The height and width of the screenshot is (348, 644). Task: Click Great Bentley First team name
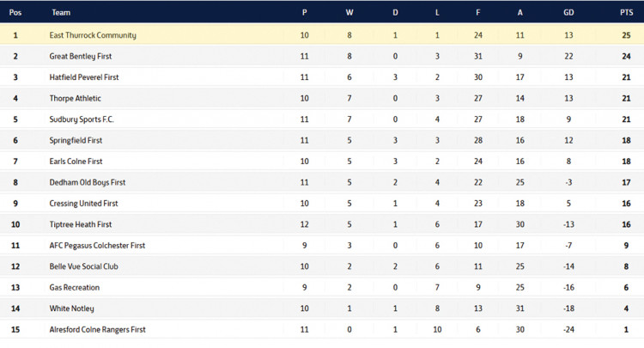(x=81, y=56)
